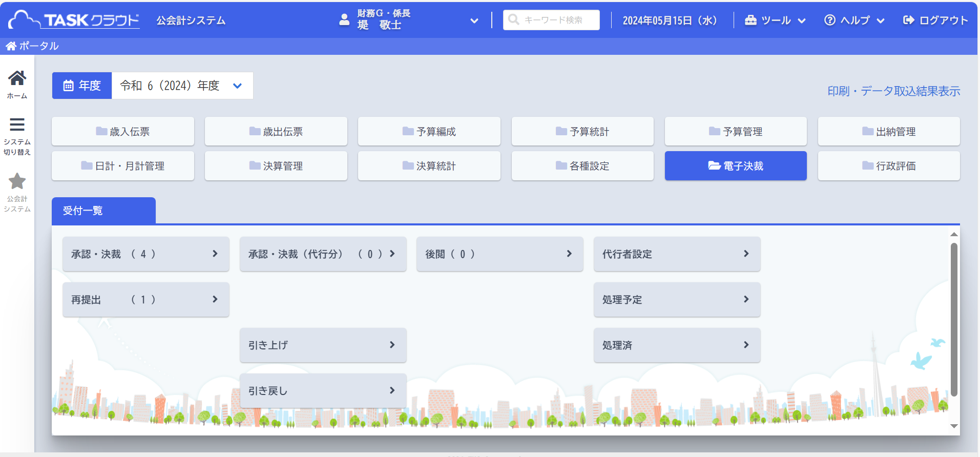Screen dimensions: 980x457
Task: Click the chevron on 処理予定
Action: [746, 299]
